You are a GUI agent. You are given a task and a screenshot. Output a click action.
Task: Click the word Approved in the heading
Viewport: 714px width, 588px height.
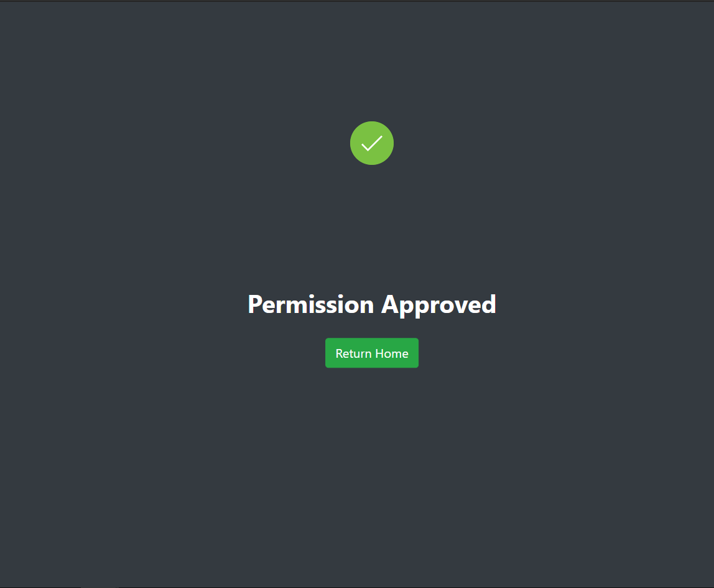pos(439,305)
